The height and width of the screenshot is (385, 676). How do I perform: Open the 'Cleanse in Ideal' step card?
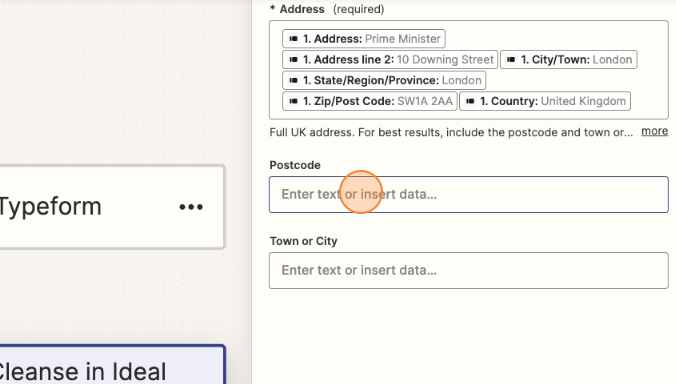(x=112, y=365)
